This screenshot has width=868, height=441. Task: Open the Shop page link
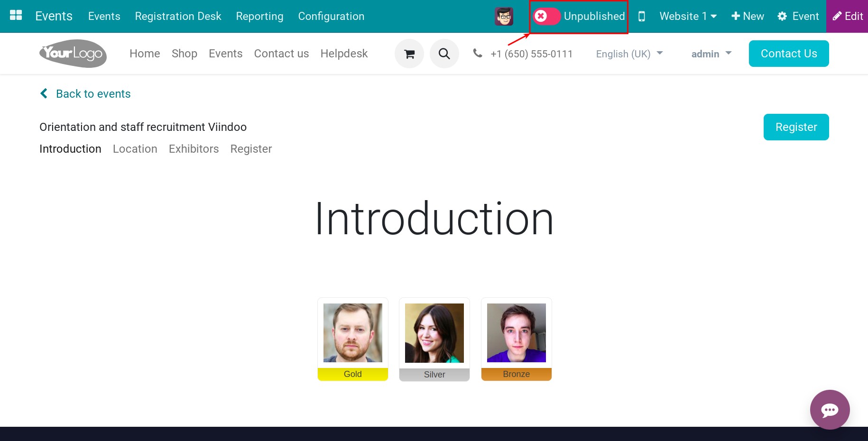tap(185, 54)
